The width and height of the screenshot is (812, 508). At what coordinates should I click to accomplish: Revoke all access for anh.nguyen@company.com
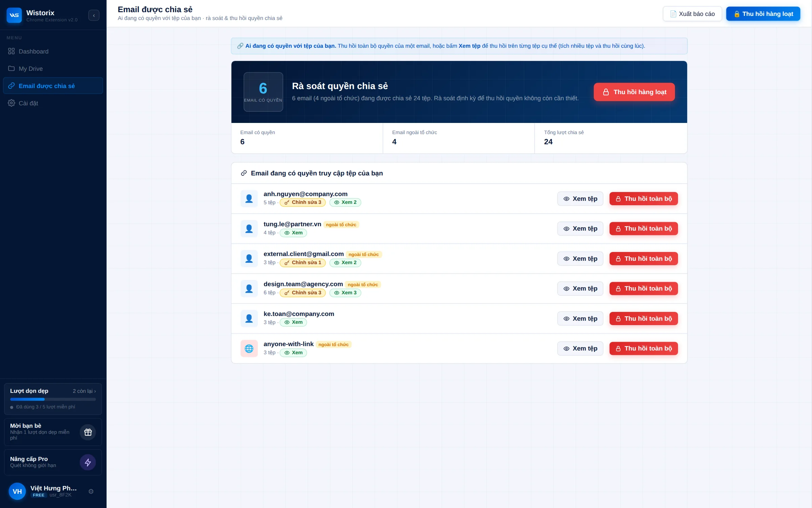click(x=644, y=199)
